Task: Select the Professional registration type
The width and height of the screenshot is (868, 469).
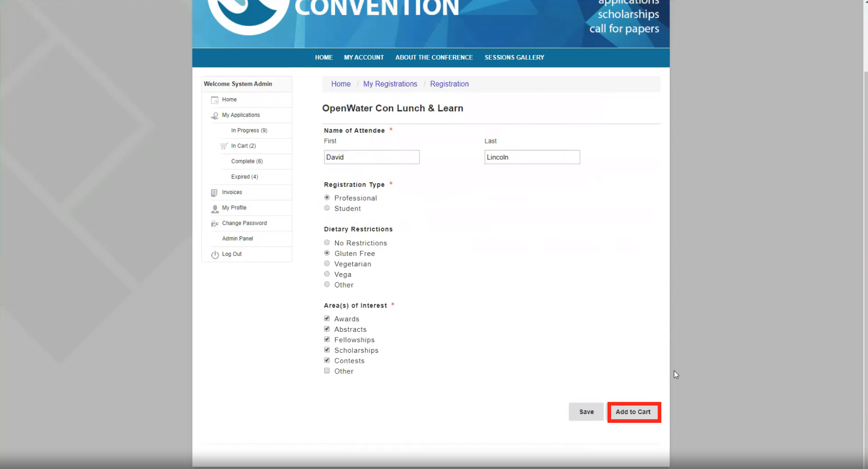Action: click(327, 198)
